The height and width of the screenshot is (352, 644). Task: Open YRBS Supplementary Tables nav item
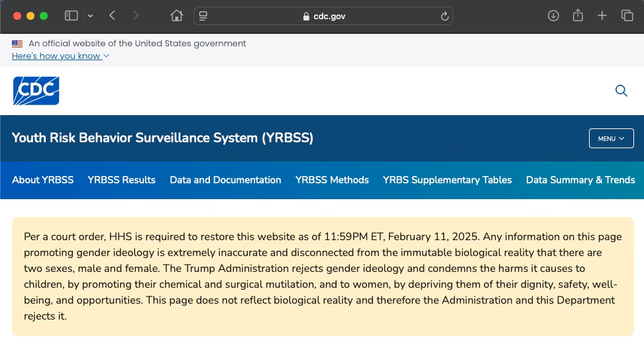tap(447, 180)
